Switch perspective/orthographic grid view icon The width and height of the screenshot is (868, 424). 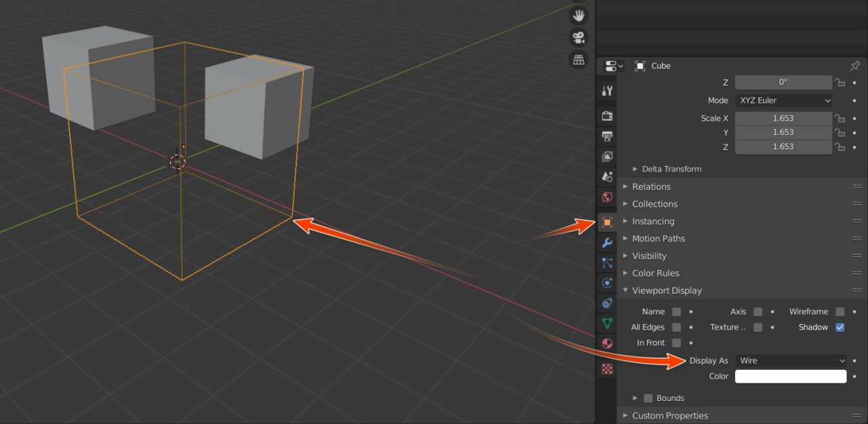point(578,59)
